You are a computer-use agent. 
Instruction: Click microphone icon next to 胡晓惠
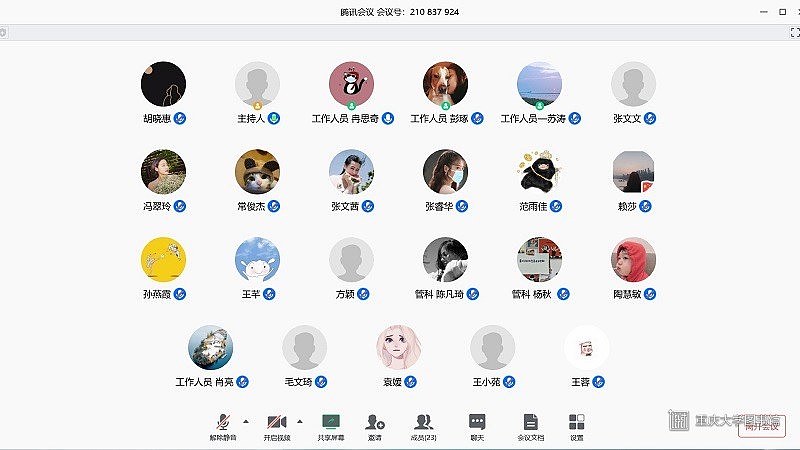180,118
